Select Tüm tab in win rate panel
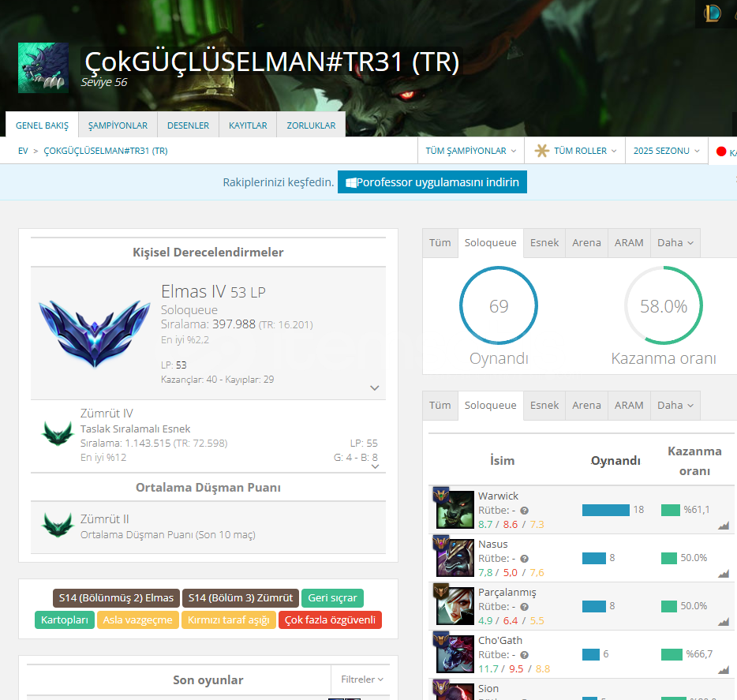 440,242
